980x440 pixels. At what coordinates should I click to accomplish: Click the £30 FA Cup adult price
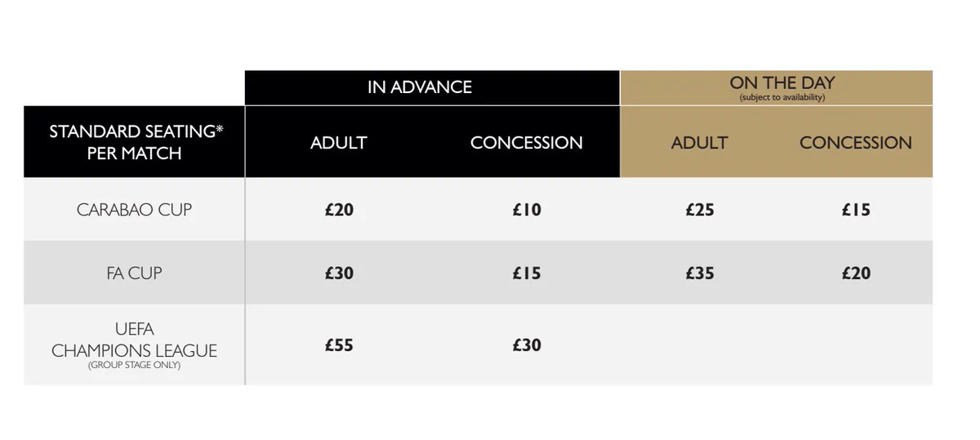(339, 273)
